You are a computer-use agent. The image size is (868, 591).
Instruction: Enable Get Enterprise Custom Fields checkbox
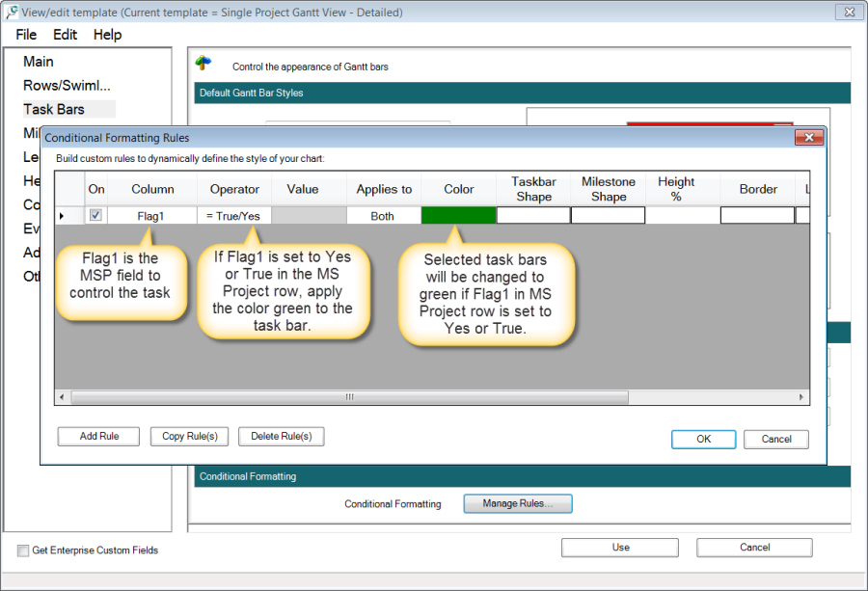(x=23, y=551)
